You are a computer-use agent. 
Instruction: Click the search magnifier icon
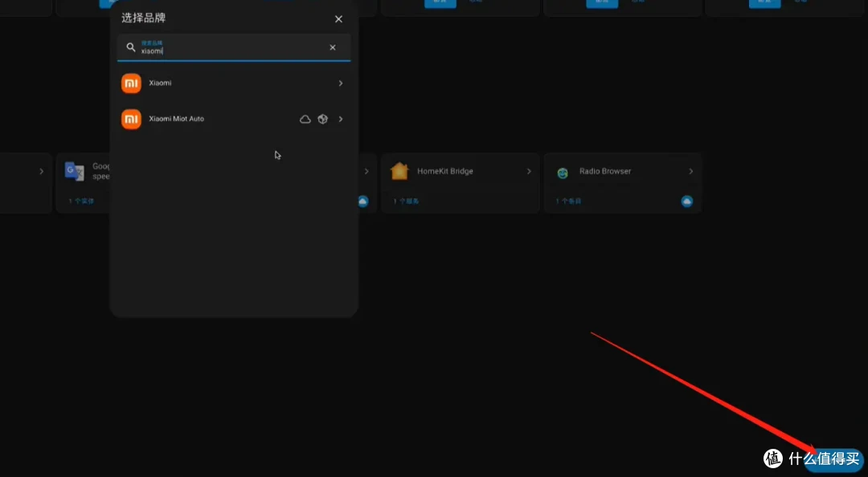(131, 47)
